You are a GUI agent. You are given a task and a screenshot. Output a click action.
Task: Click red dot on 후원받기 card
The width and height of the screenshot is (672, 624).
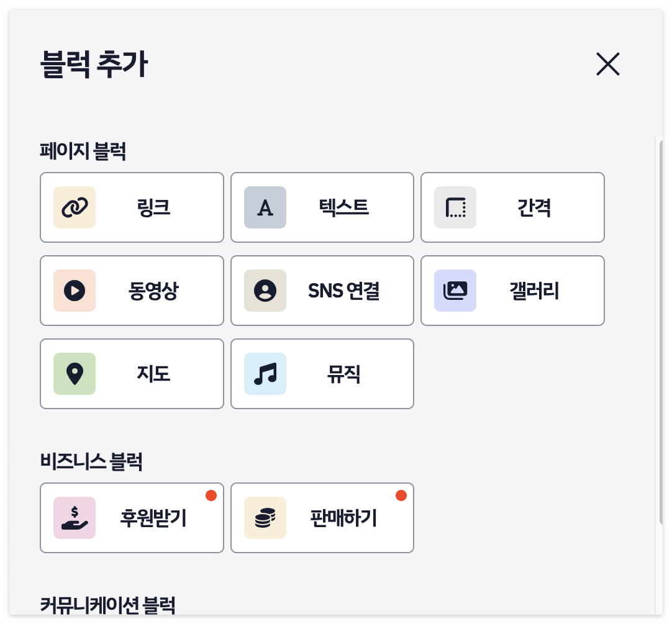click(211, 495)
